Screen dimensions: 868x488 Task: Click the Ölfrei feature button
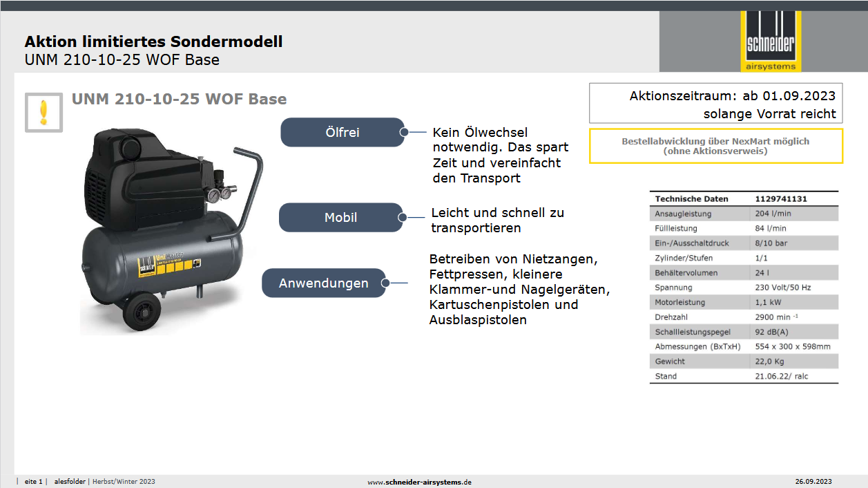click(x=342, y=132)
